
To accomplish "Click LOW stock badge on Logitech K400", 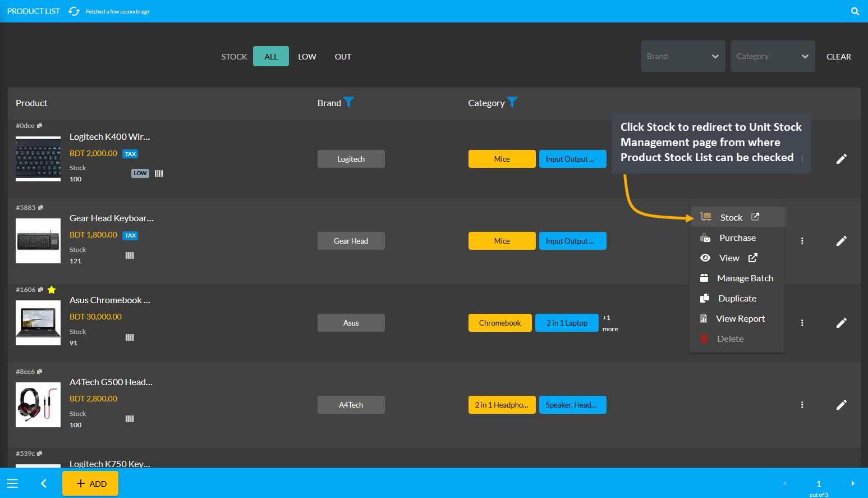I will pos(140,173).
